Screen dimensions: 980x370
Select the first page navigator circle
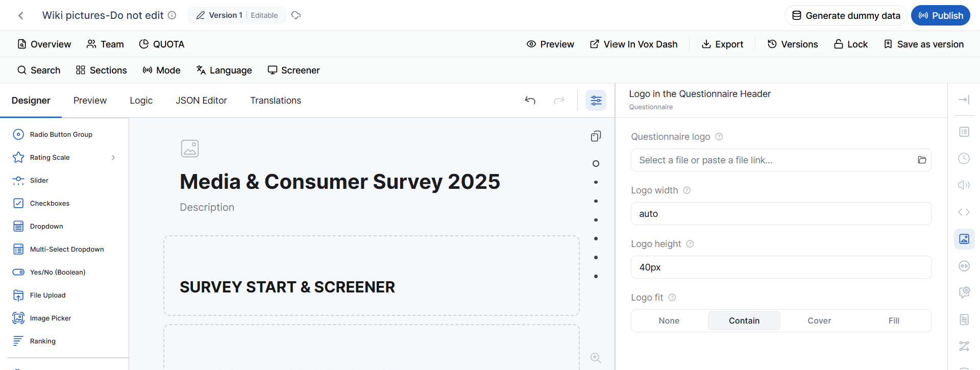(596, 164)
